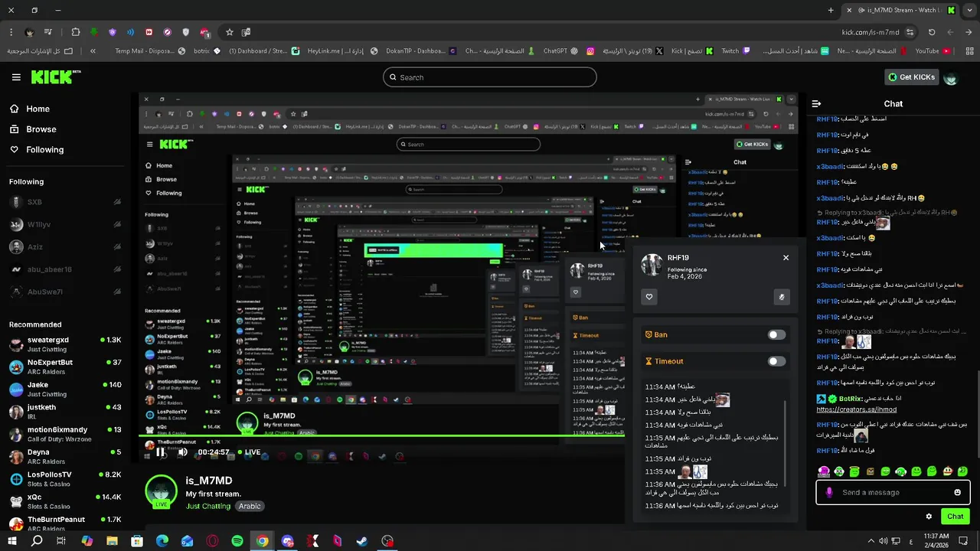The height and width of the screenshot is (551, 980).
Task: Click the Arabic language tag
Action: [x=250, y=506]
